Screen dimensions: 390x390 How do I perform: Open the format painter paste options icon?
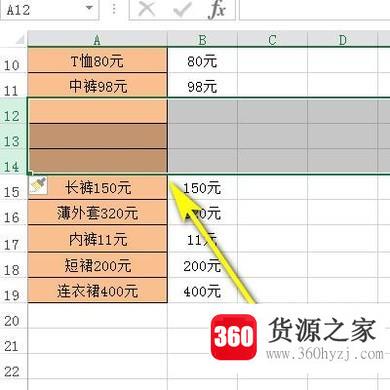pos(38,185)
